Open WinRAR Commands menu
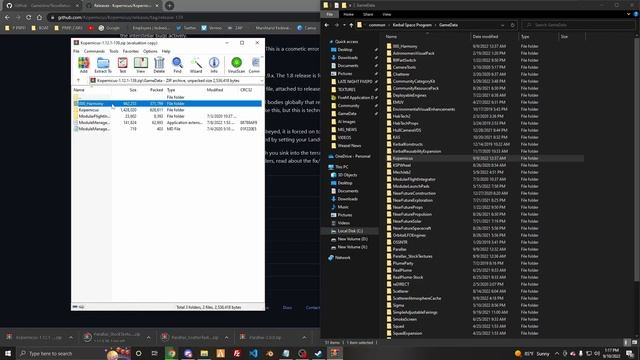The height and width of the screenshot is (360, 640). [94, 51]
